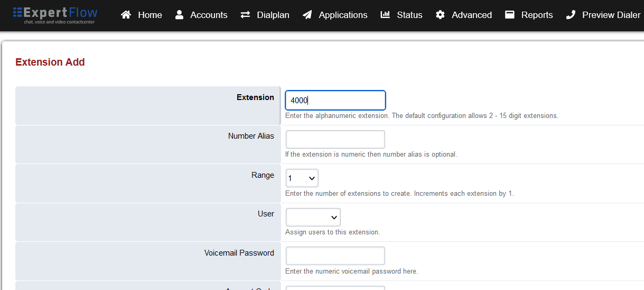Click the card icon beside Reports
Viewport: 644px width, 290px height.
tap(510, 15)
